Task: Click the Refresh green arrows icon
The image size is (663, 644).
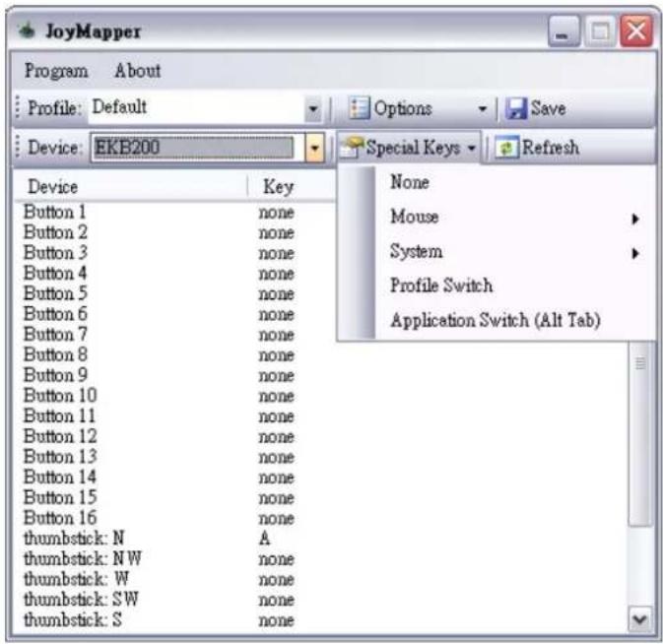Action: click(506, 148)
